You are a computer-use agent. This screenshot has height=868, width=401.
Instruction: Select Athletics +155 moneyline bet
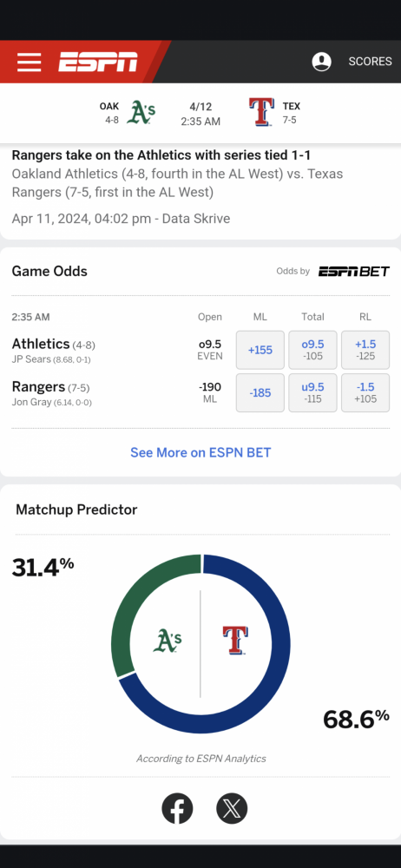[260, 350]
